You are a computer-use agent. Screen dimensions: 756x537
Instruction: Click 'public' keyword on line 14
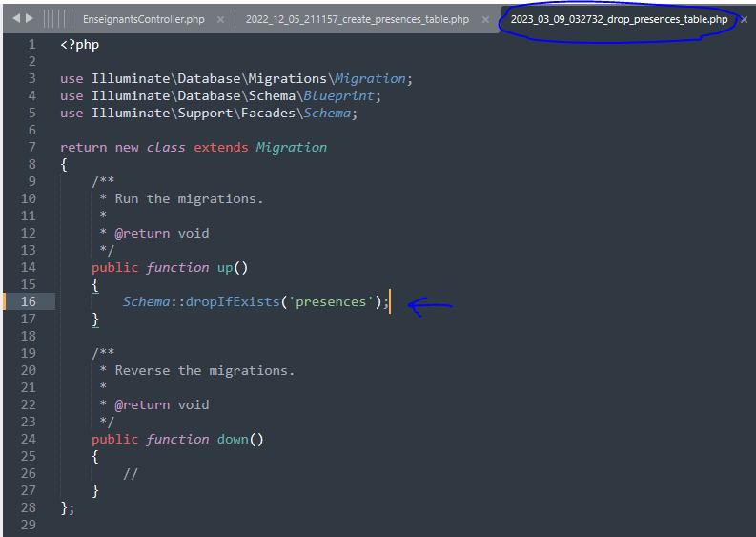click(x=114, y=268)
